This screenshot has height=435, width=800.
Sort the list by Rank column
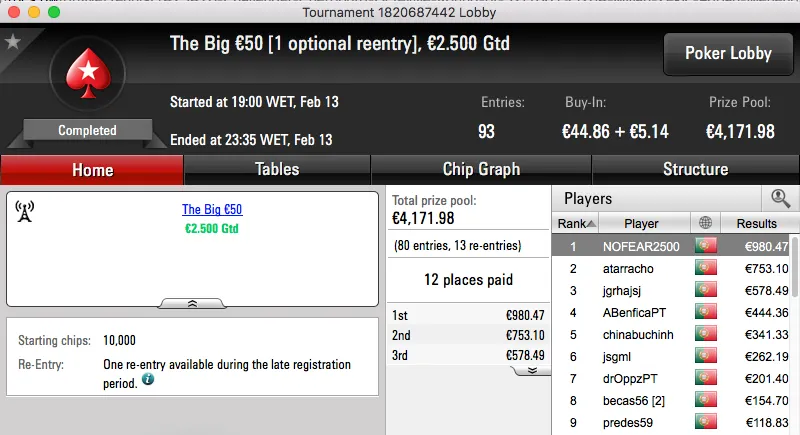point(576,223)
